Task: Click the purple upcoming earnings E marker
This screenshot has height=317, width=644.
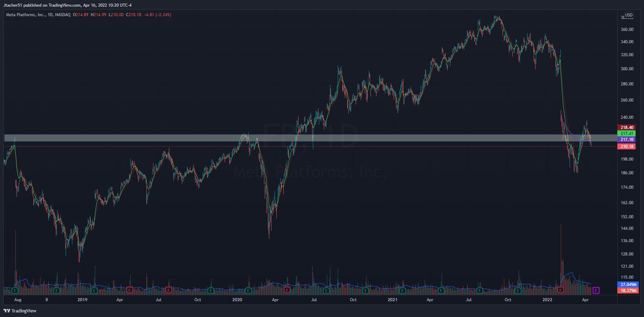Action: [596, 290]
